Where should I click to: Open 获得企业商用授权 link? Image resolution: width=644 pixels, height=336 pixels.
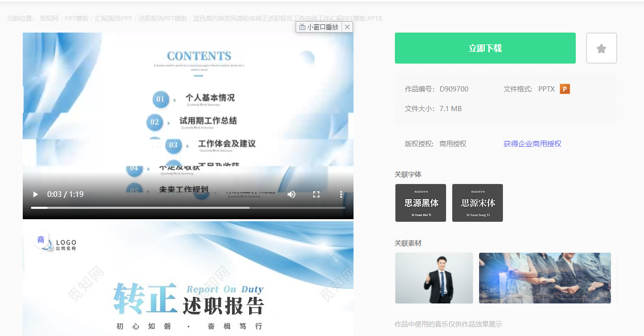click(532, 144)
